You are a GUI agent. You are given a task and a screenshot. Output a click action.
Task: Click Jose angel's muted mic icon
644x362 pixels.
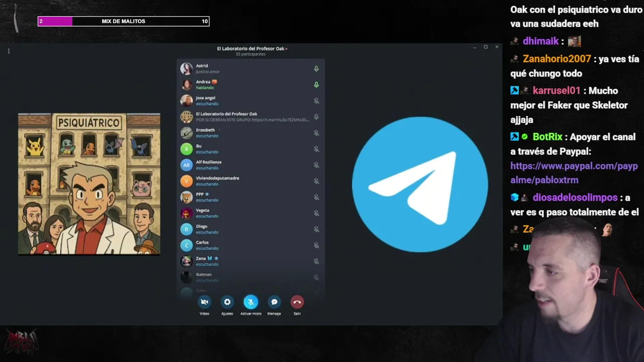click(316, 101)
